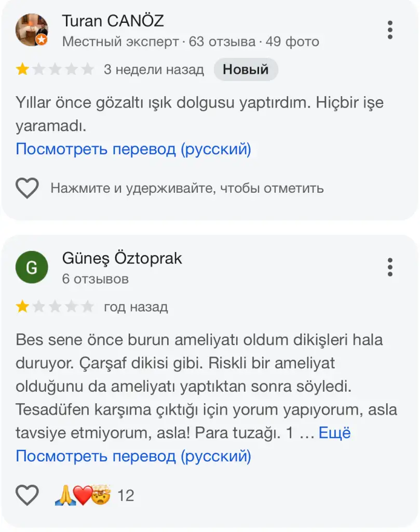Click the green G avatar of Güneş Öztoprak
Screen dimensions: 420x532
tap(32, 268)
